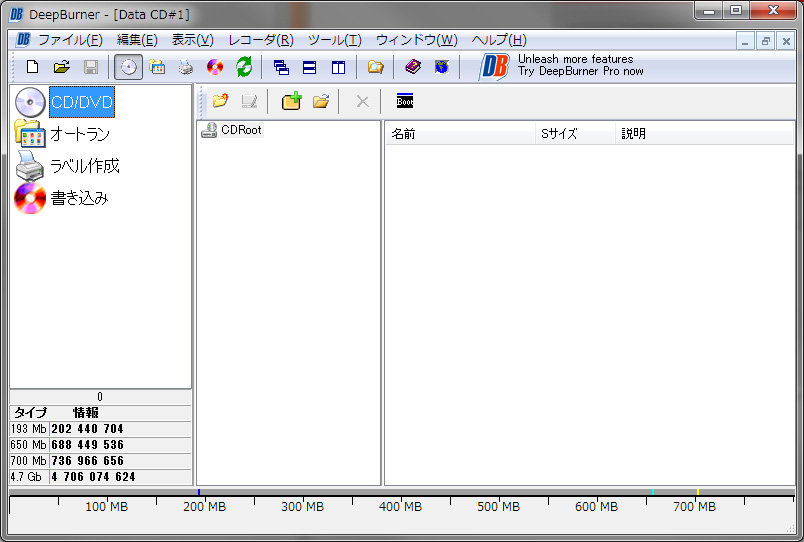Open the autorun editor toolbar icon

coord(157,67)
